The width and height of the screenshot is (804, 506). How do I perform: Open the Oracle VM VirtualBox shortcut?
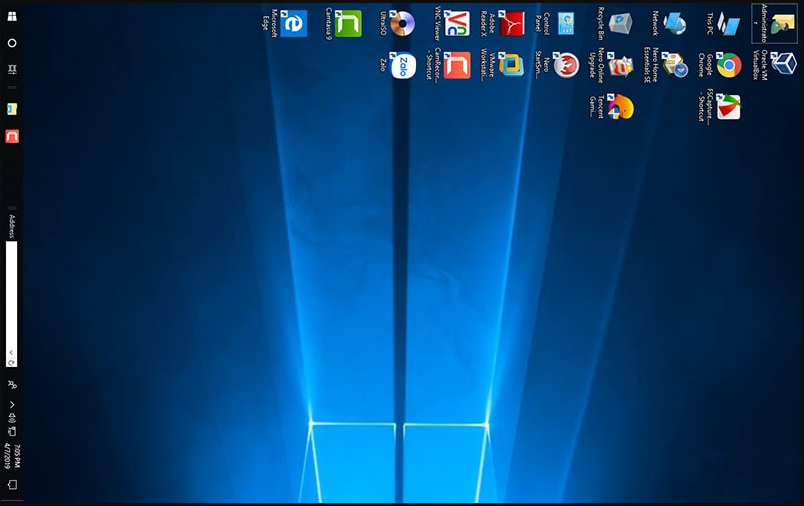pyautogui.click(x=783, y=66)
